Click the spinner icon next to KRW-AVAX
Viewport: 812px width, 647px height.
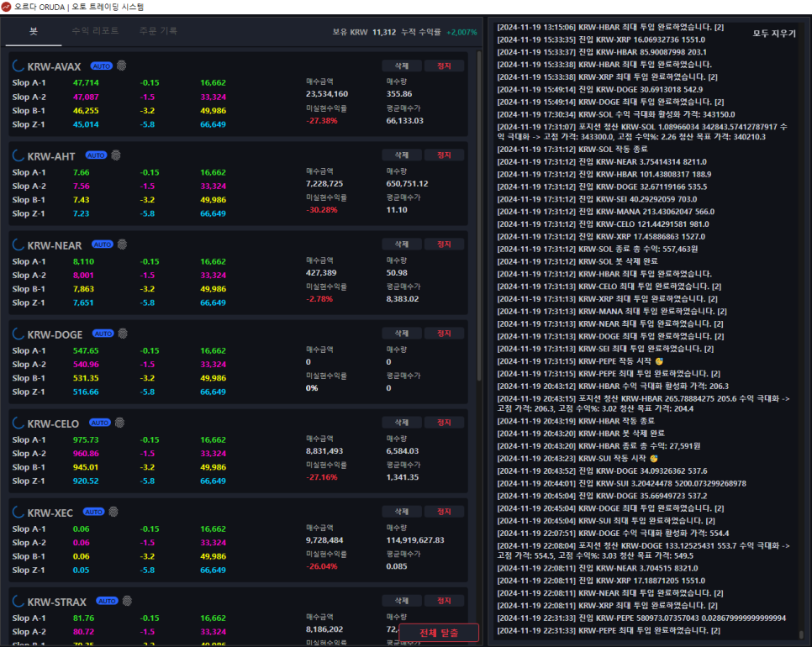pyautogui.click(x=18, y=66)
